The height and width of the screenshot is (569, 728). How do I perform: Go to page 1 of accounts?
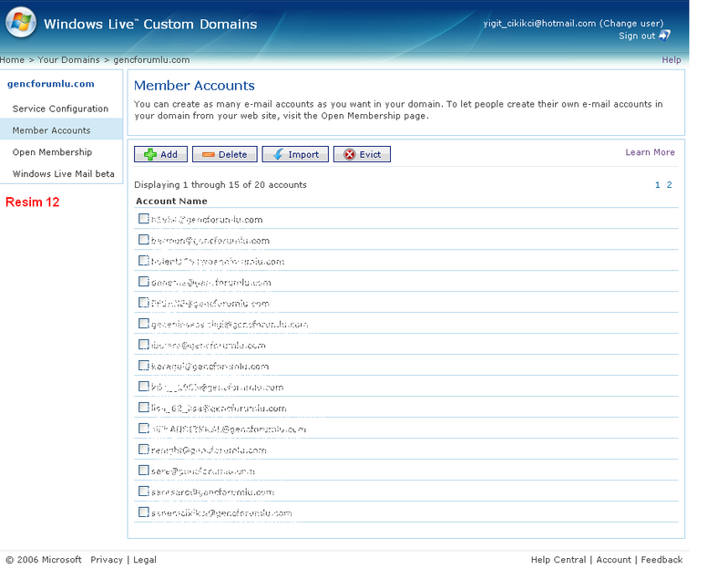pyautogui.click(x=658, y=185)
